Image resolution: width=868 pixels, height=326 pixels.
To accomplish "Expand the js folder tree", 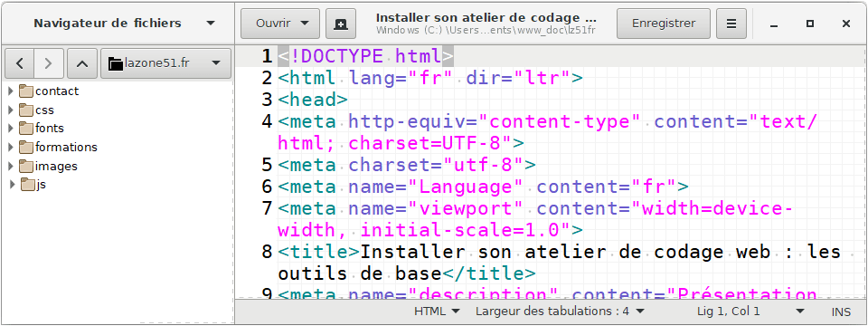I will 12,185.
